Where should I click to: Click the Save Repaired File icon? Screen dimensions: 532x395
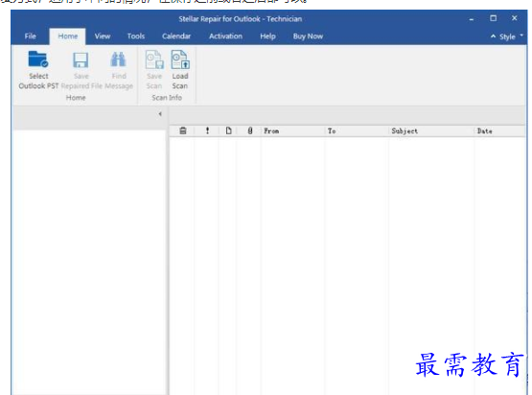[x=81, y=60]
